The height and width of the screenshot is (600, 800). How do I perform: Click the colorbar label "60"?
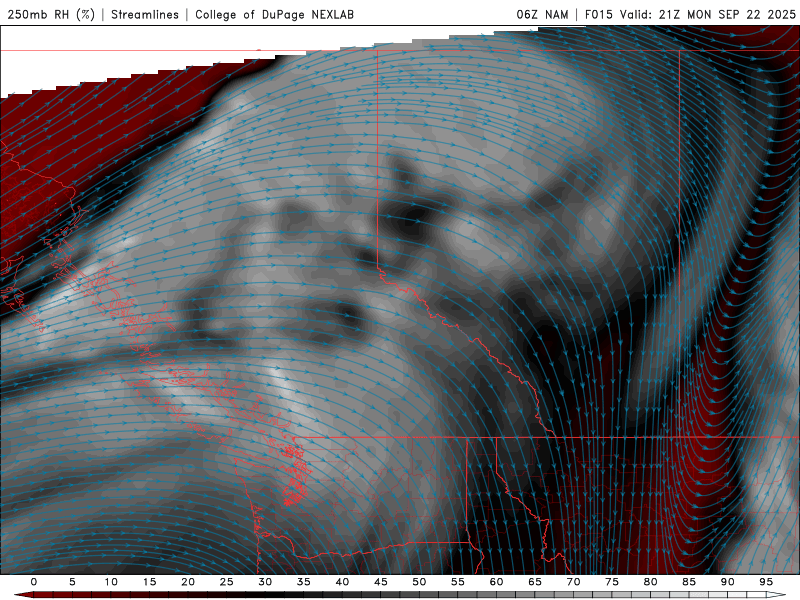(x=496, y=582)
